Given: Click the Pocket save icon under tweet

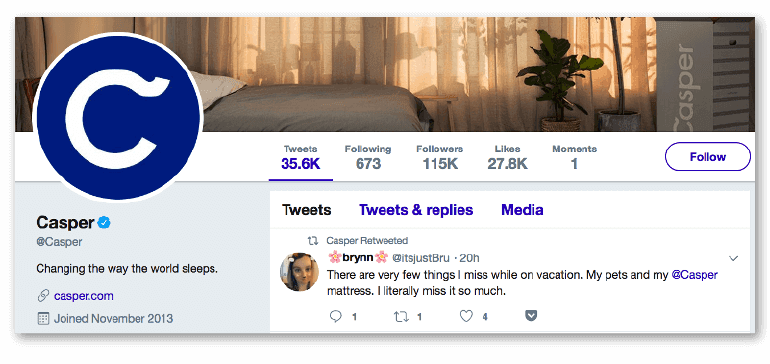Looking at the screenshot, I should (x=530, y=317).
